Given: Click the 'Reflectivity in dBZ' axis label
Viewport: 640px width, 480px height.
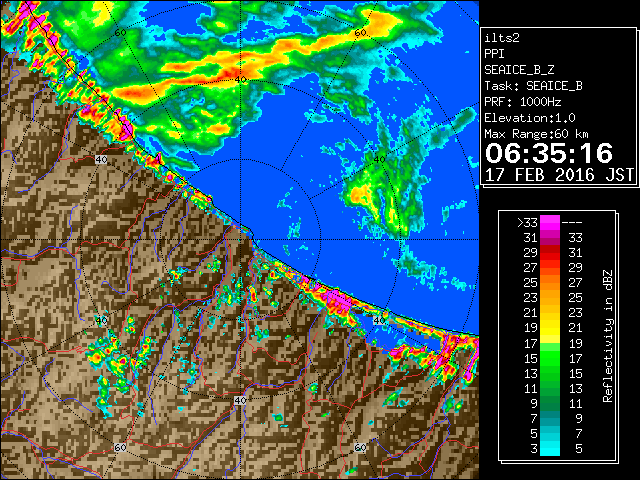Looking at the screenshot, I should click(608, 336).
